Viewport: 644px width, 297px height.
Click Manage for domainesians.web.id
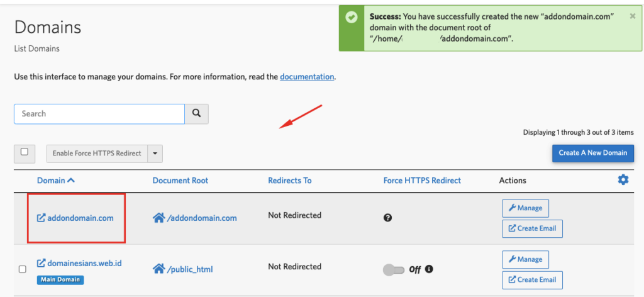point(525,259)
